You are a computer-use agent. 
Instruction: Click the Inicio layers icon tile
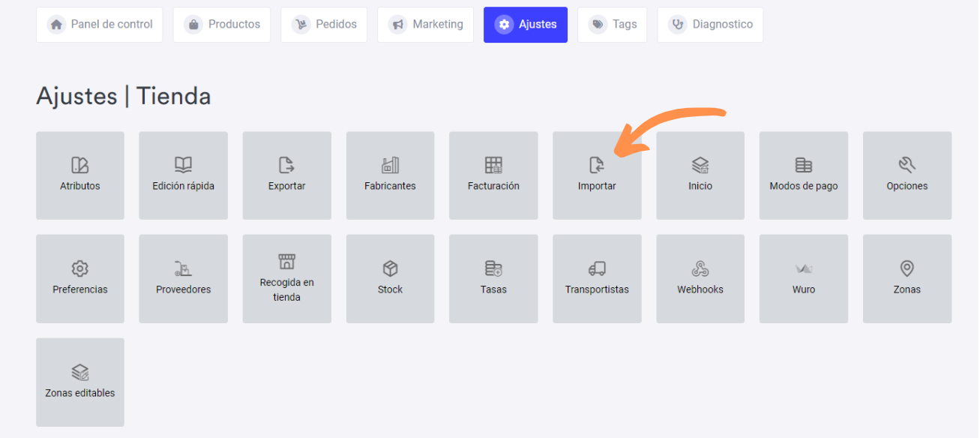click(700, 175)
